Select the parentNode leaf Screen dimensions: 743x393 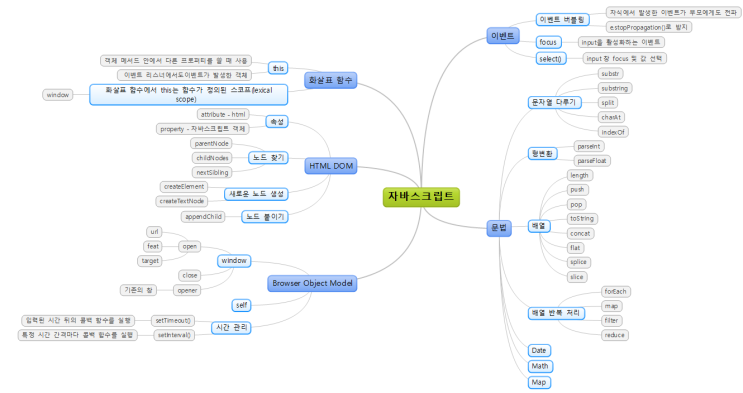[x=211, y=143]
